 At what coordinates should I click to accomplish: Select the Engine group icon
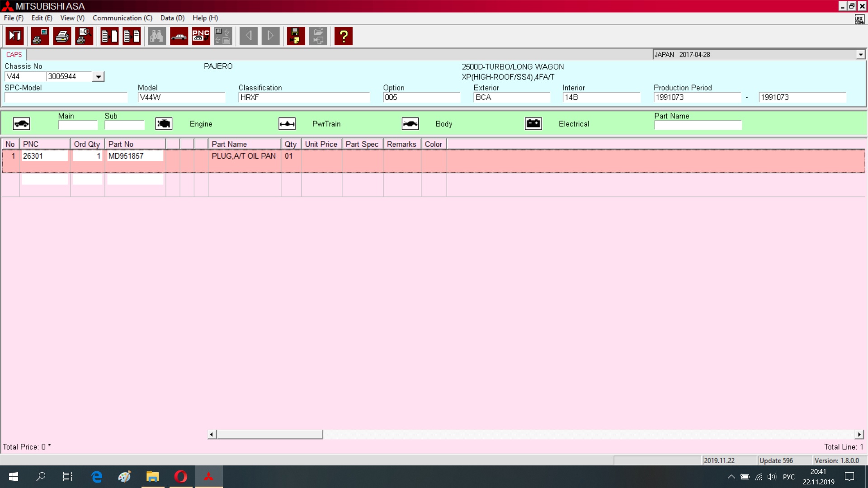[164, 124]
